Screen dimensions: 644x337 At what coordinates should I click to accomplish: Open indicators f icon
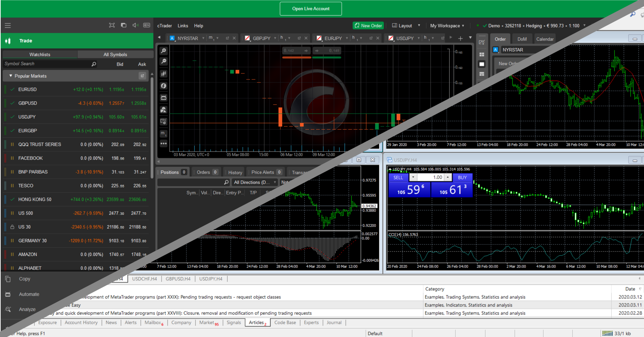pyautogui.click(x=163, y=86)
